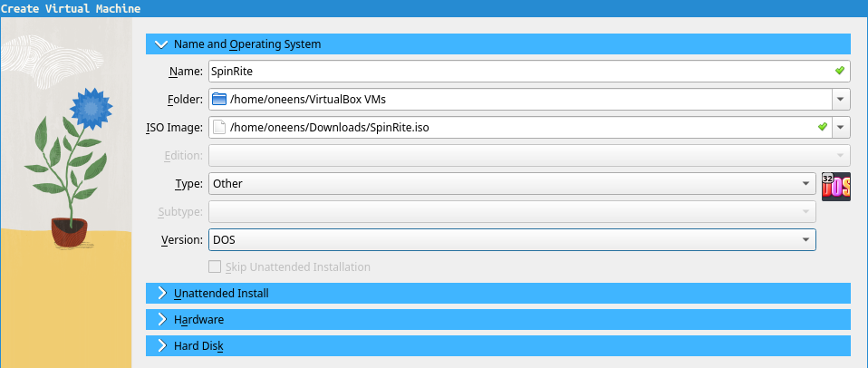This screenshot has width=868, height=368.
Task: Click the Type: label
Action: (188, 184)
